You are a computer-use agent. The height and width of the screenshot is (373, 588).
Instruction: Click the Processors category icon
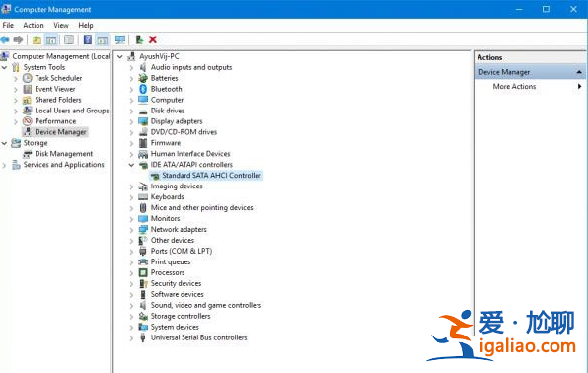point(143,272)
